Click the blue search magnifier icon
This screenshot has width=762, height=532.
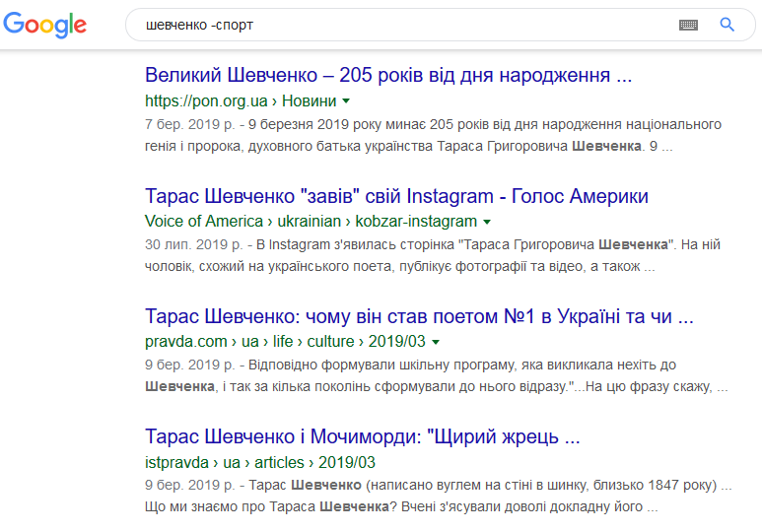[727, 25]
